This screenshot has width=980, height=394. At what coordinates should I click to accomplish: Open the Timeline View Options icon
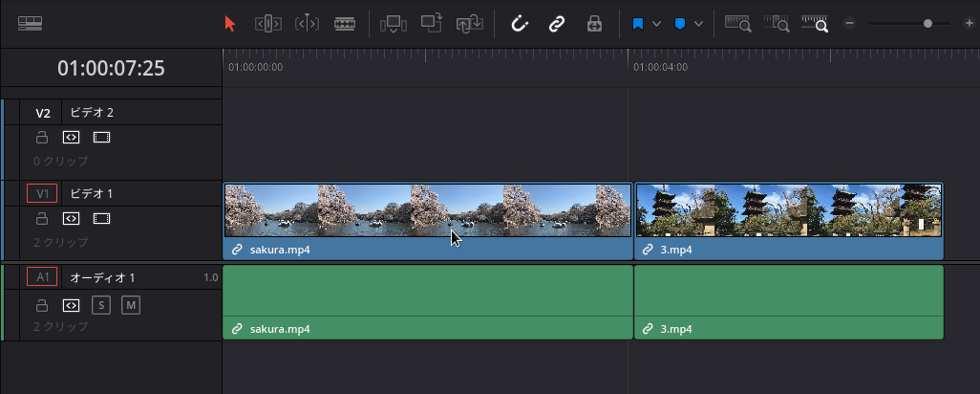[30, 24]
